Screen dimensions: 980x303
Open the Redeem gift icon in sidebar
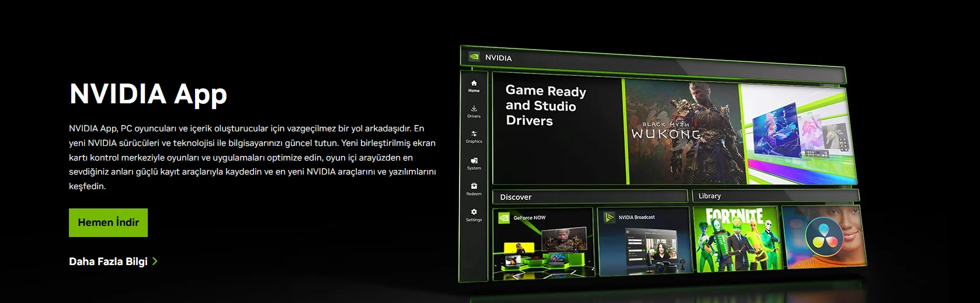[474, 186]
